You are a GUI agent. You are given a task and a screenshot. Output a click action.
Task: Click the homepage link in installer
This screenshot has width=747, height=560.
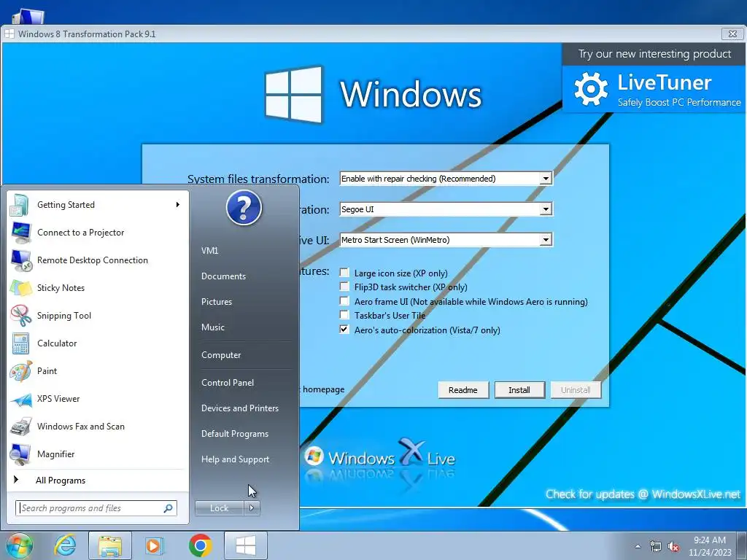(323, 389)
